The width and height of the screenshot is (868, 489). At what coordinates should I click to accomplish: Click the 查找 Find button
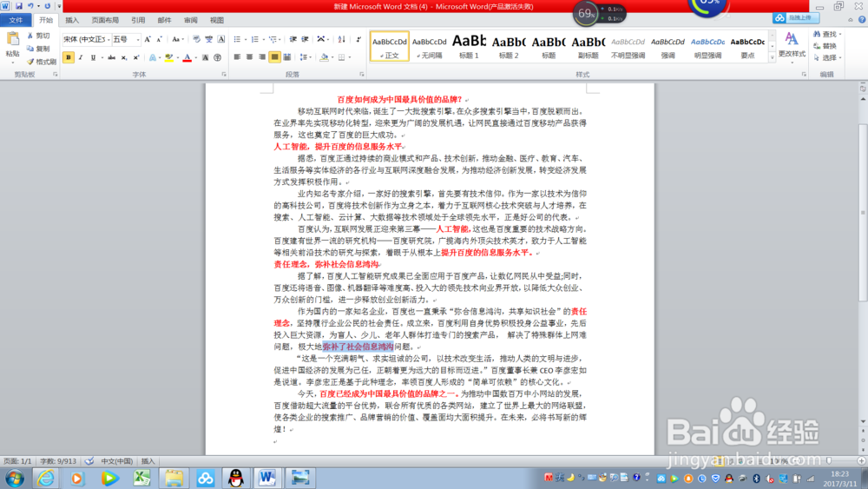point(827,35)
